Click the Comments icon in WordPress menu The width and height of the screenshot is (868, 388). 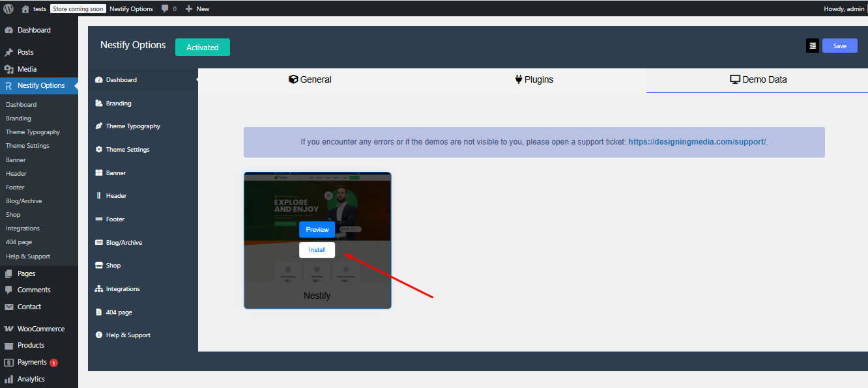pos(8,290)
